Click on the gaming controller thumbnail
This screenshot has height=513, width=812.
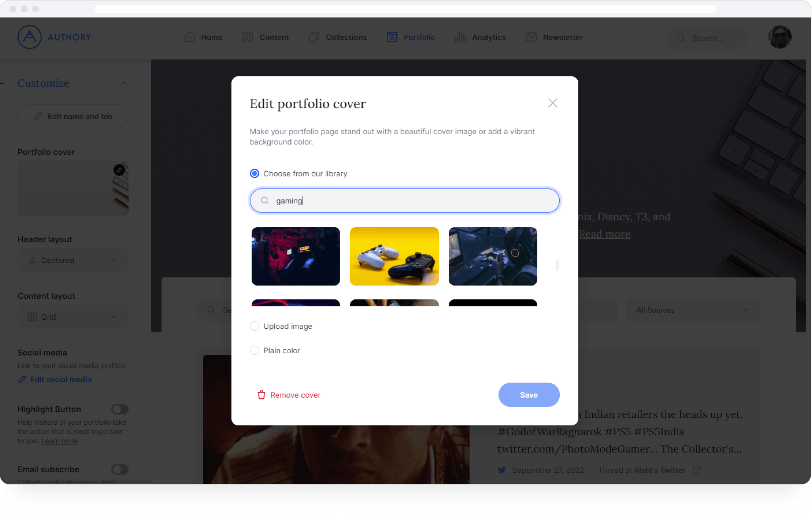[x=394, y=255]
